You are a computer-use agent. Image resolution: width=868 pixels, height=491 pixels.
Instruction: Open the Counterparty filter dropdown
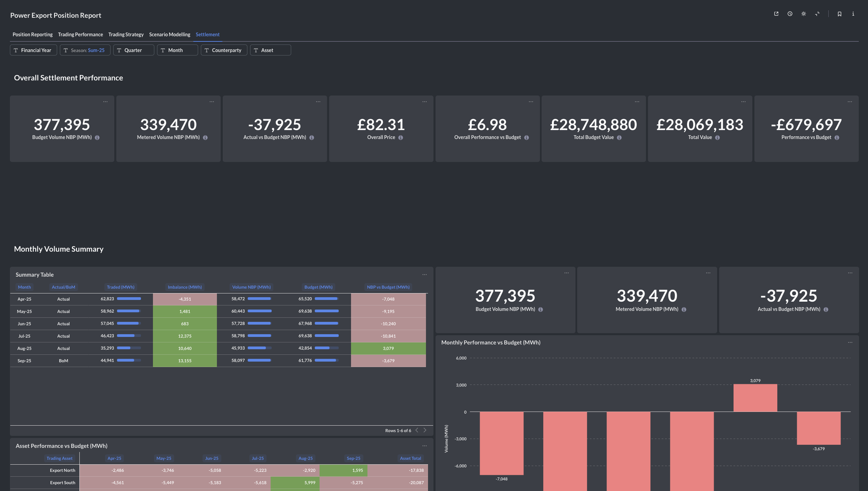click(x=224, y=50)
